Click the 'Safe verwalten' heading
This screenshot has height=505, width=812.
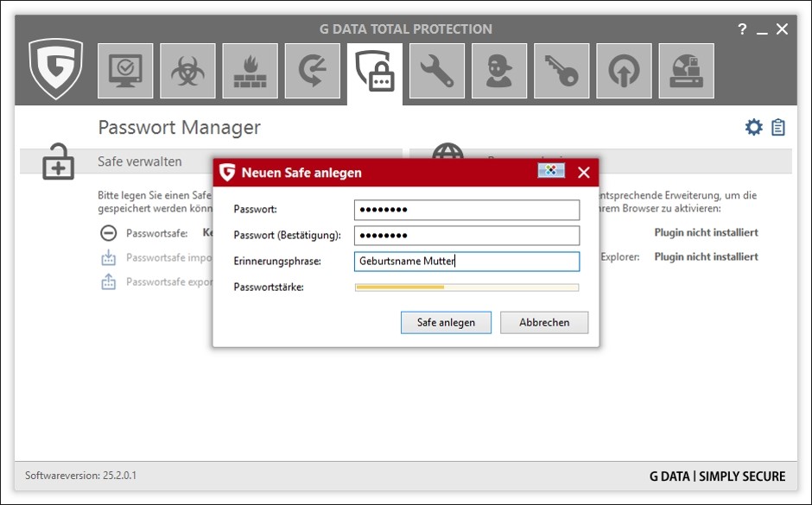coord(140,161)
